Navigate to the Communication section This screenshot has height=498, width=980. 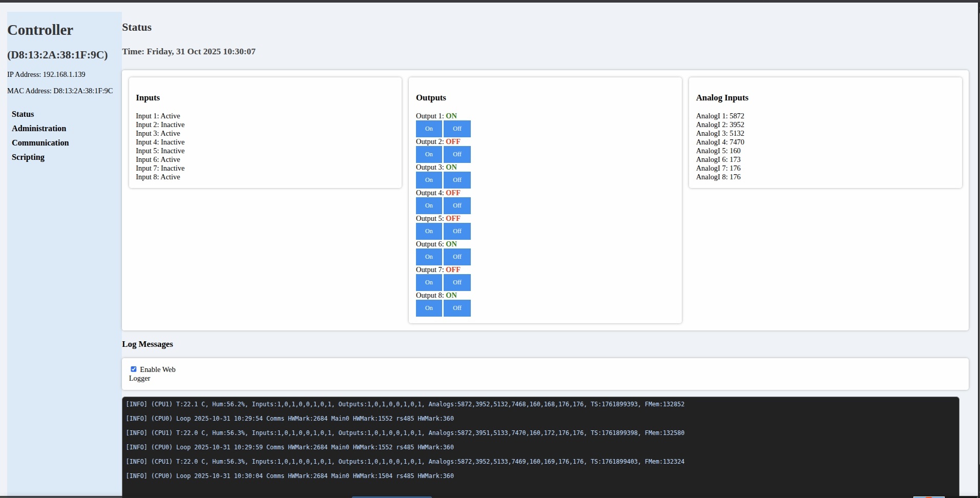pos(40,142)
